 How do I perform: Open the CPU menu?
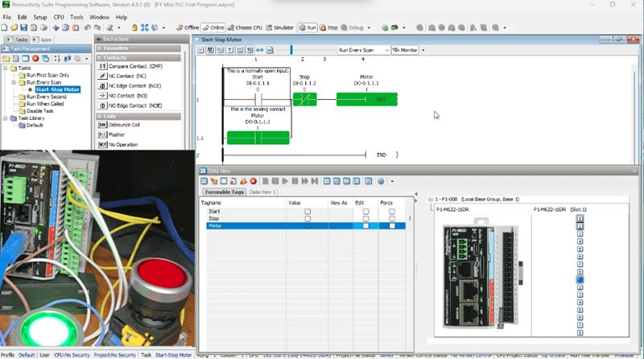coord(59,17)
